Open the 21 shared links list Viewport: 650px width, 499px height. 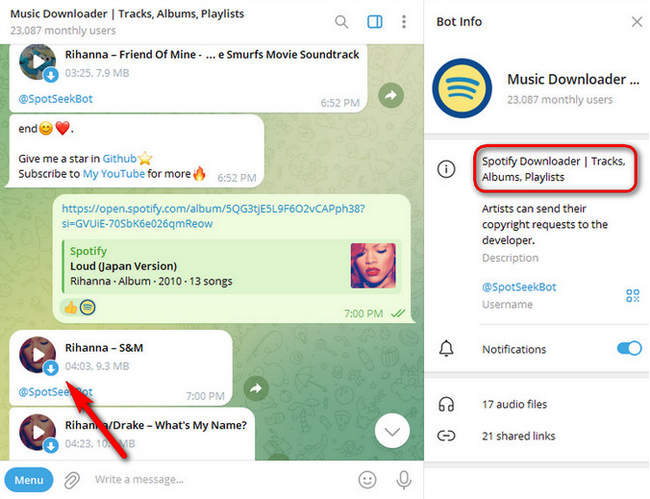pyautogui.click(x=518, y=435)
